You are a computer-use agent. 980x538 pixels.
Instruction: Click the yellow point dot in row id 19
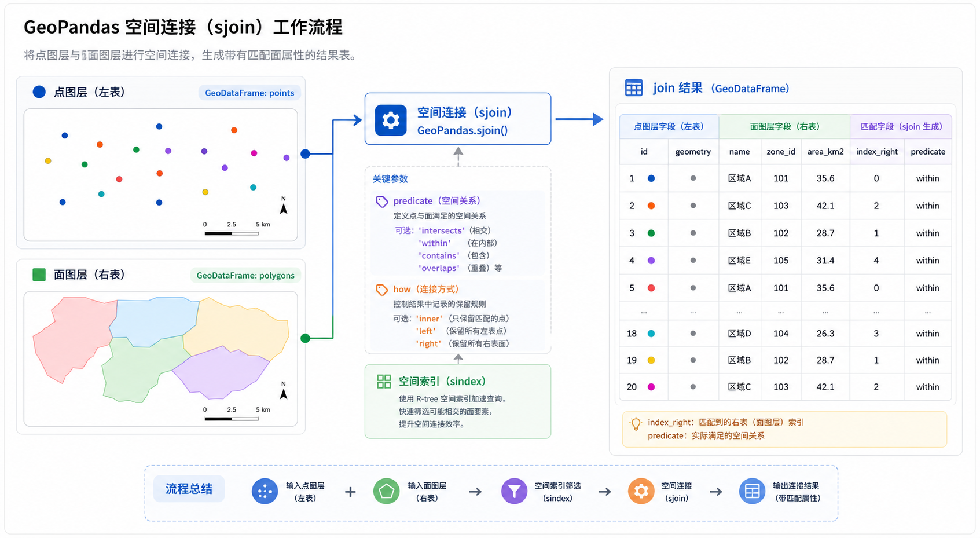pos(651,360)
